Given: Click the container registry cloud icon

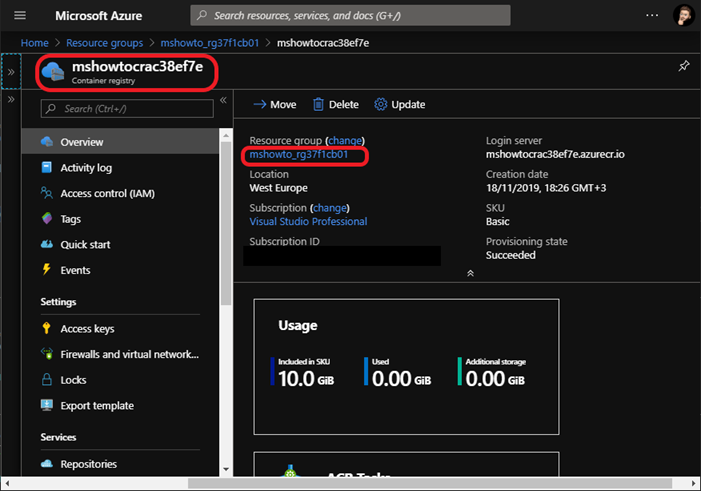Looking at the screenshot, I should pos(53,72).
